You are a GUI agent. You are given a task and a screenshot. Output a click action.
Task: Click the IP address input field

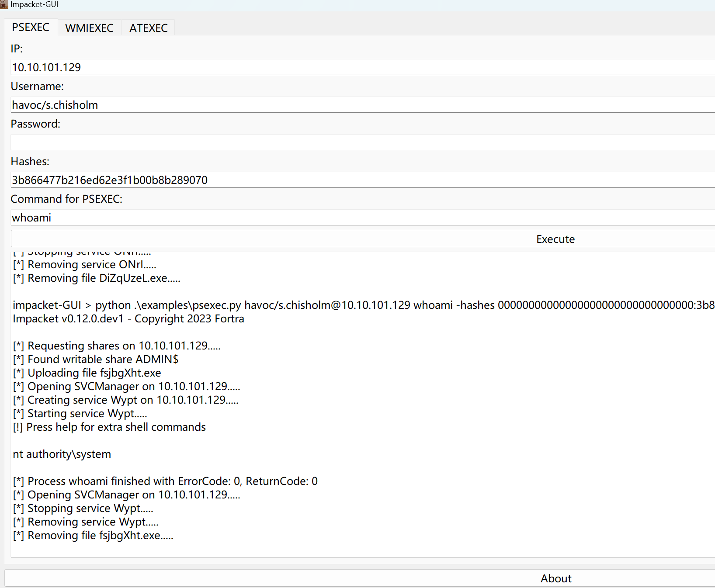click(x=363, y=67)
